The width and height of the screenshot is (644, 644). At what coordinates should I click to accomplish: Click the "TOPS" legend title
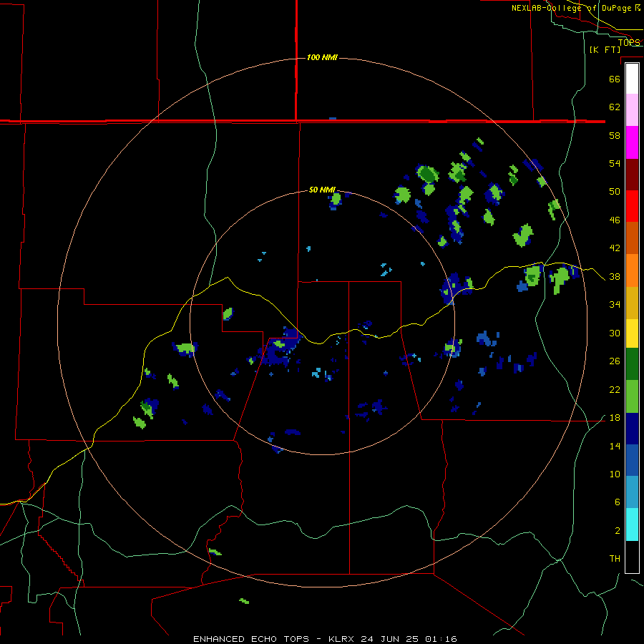pos(629,42)
